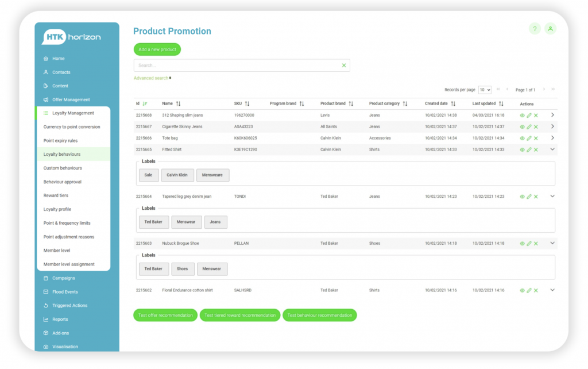View the Cigarette Skinny Jeans eye icon

(522, 127)
